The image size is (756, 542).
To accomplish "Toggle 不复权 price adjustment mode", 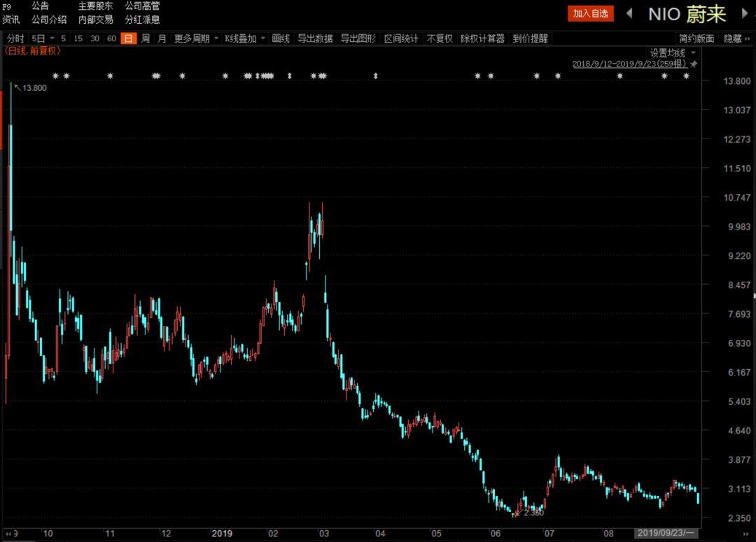I will coord(439,38).
